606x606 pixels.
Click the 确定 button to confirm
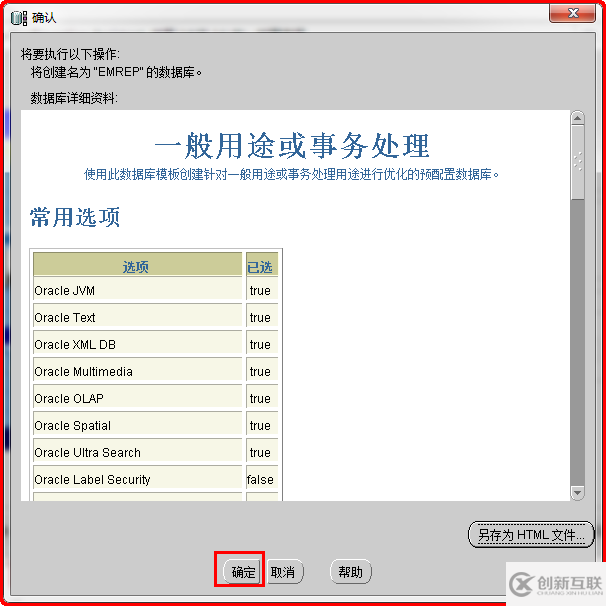tap(243, 572)
